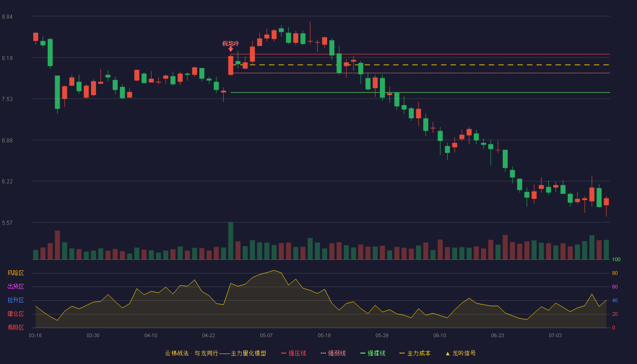
Task: Click the 假龙吟 label text
Action: [231, 43]
